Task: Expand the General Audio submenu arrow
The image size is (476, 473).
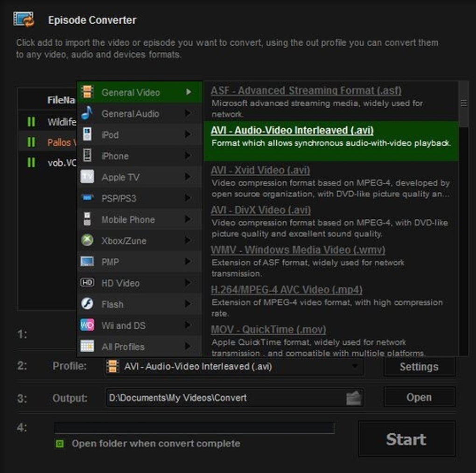Action: pyautogui.click(x=188, y=113)
